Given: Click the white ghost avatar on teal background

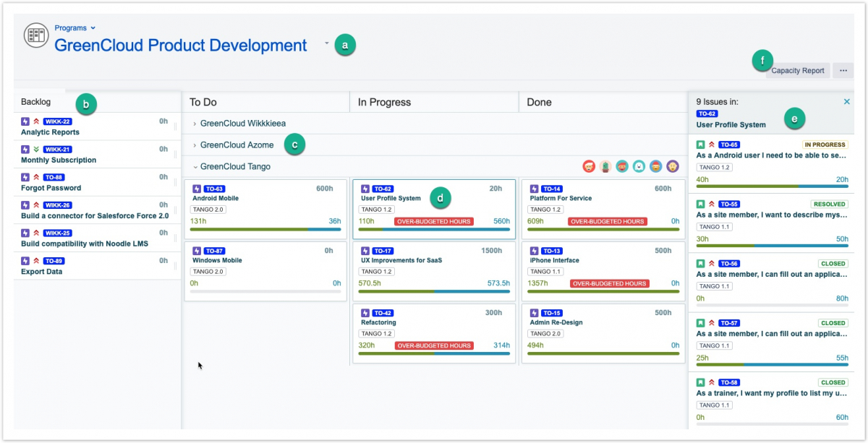Looking at the screenshot, I should (639, 166).
